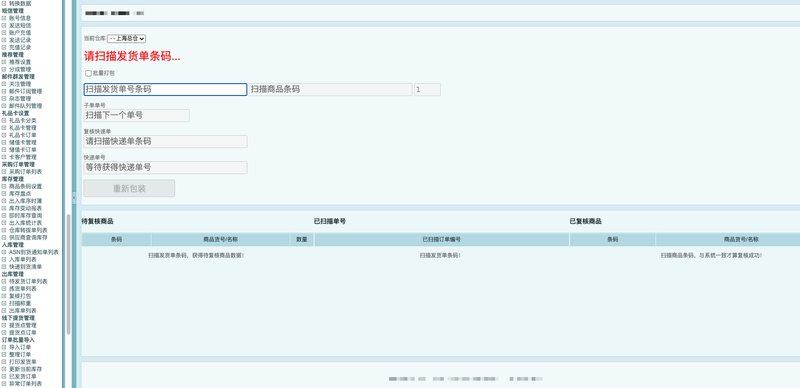This screenshot has width=800, height=388.
Task: Click the page icon beside 库存盘点
Action: (x=4, y=193)
